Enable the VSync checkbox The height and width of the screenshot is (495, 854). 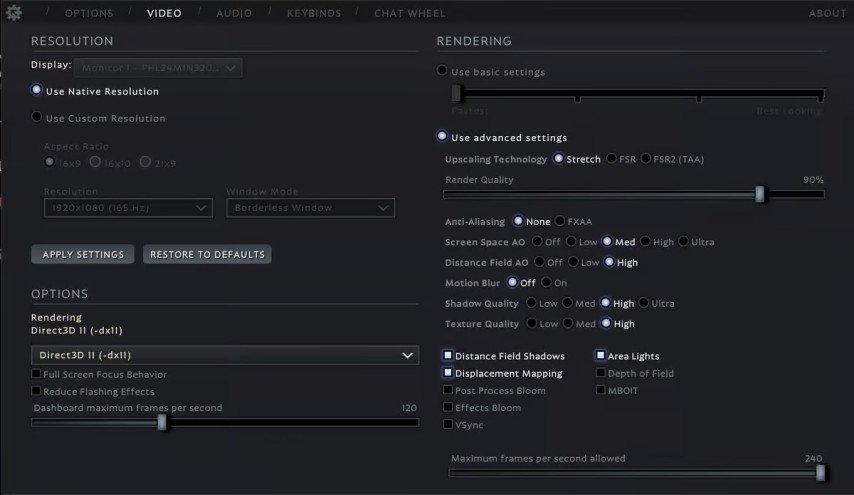point(449,424)
